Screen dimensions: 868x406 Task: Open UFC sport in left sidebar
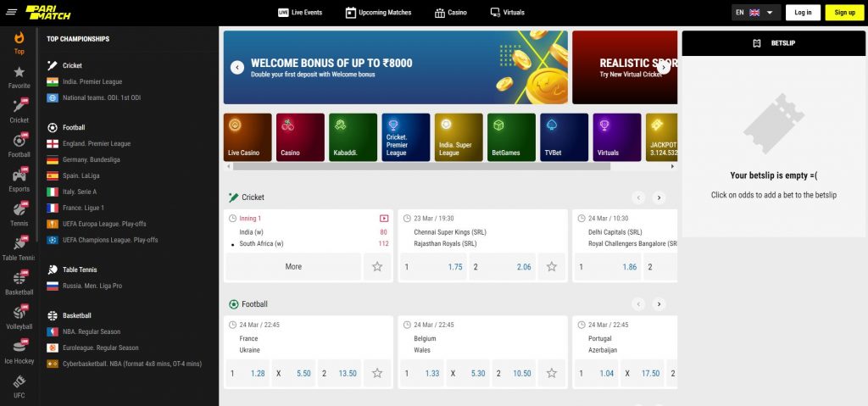19,387
